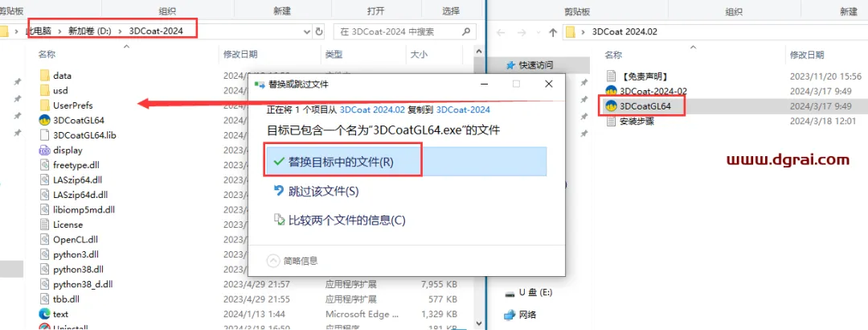Expand recent locations arrow in right window
The height and width of the screenshot is (330, 868).
[x=536, y=32]
